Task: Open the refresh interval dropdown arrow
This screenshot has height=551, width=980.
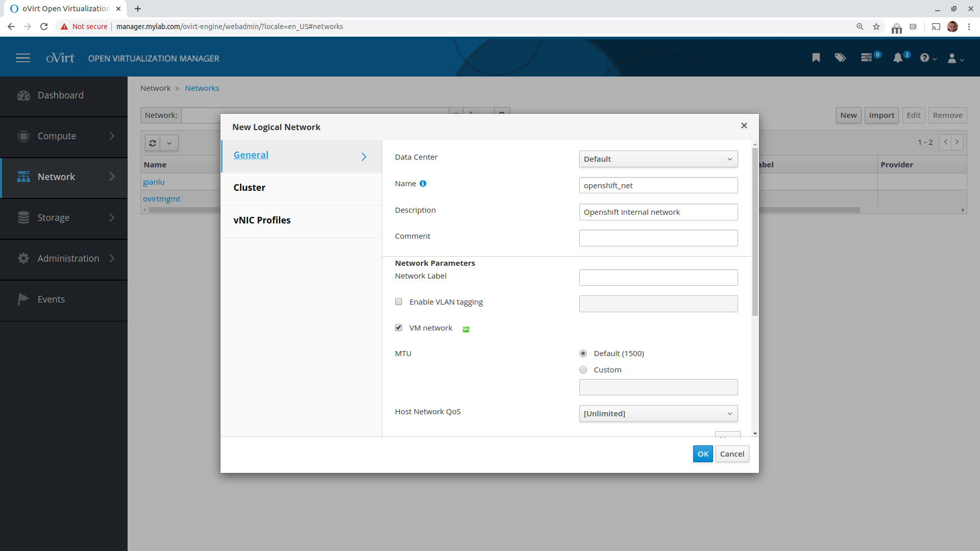Action: pos(169,143)
